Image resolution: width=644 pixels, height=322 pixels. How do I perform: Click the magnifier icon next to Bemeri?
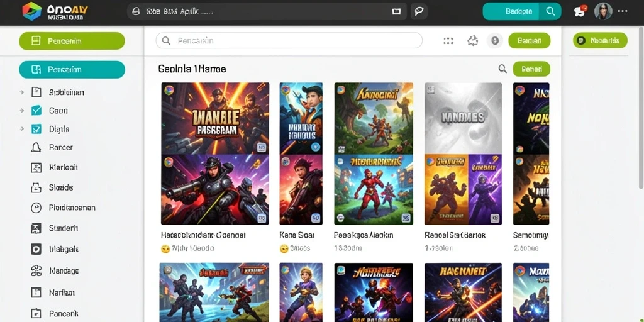click(x=502, y=69)
